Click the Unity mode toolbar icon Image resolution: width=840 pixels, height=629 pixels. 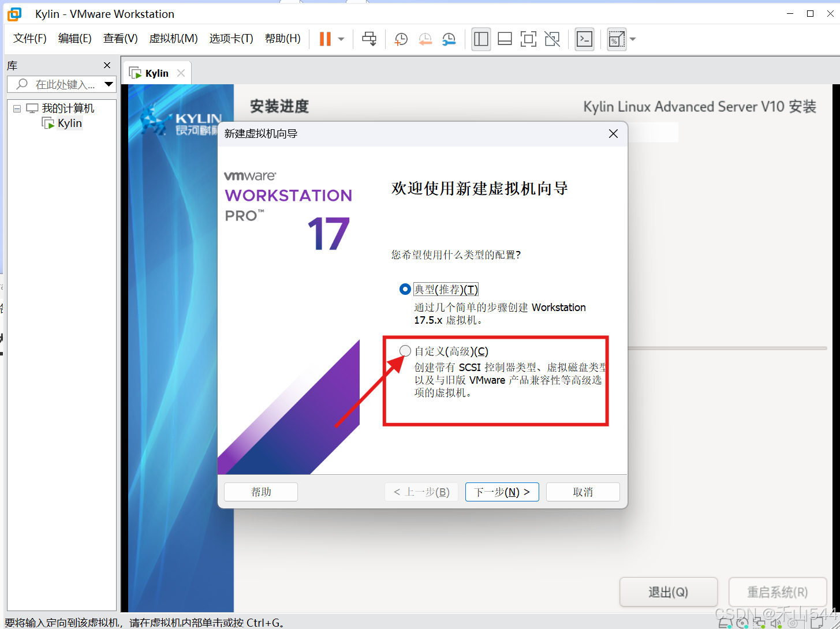coord(552,39)
